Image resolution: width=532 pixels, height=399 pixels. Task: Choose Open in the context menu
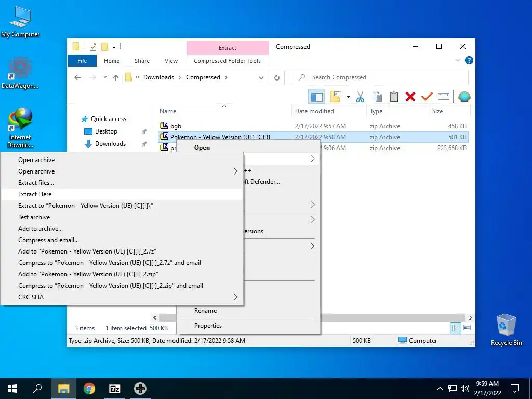click(202, 148)
